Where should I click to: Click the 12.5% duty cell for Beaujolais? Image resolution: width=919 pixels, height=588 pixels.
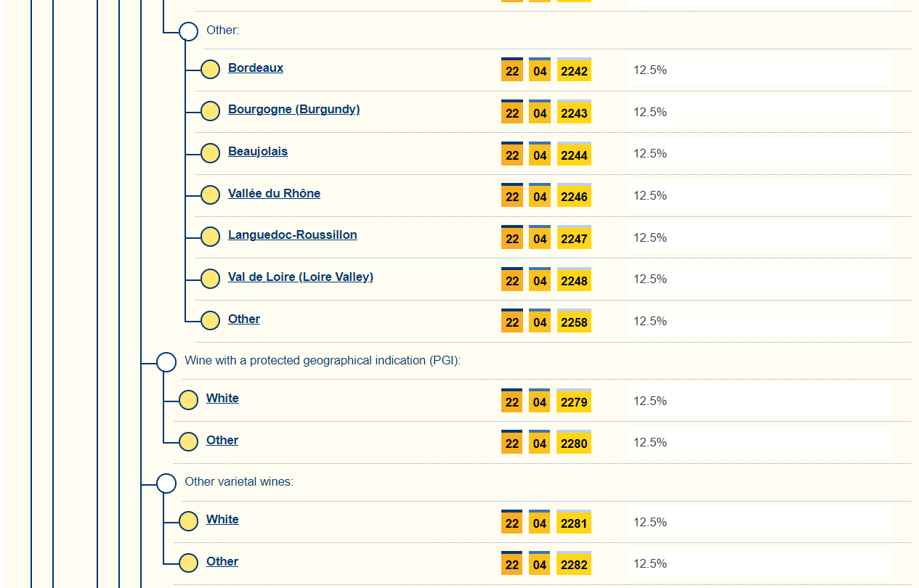(650, 154)
